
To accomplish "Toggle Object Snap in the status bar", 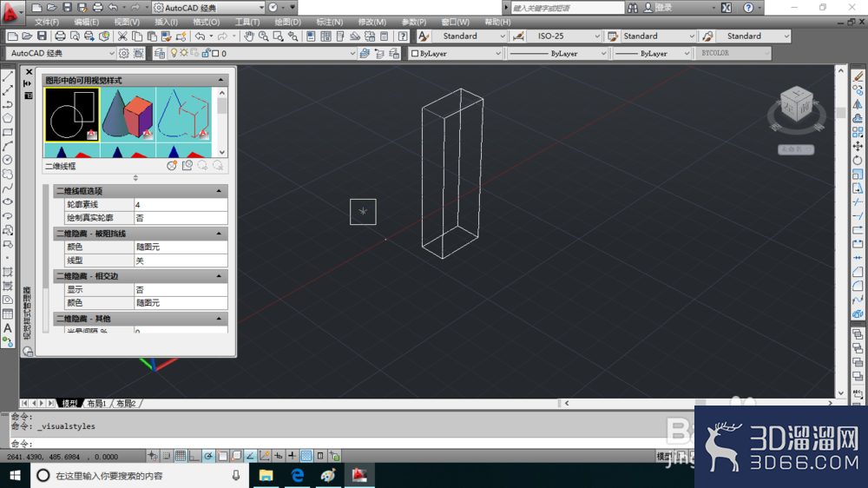I will (222, 456).
